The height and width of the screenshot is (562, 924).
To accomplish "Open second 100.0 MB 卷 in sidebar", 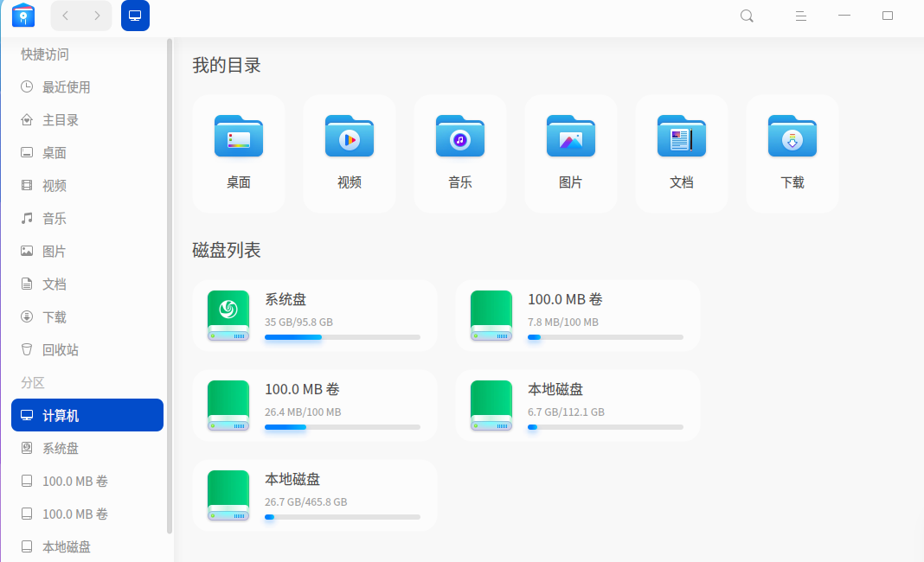I will coord(87,514).
